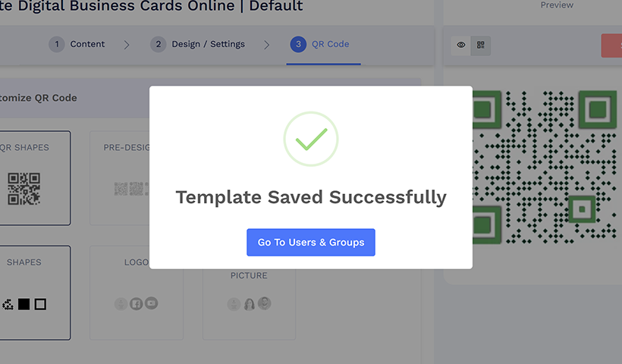Click the filled black square shape icon
The height and width of the screenshot is (364, 622).
[x=24, y=304]
